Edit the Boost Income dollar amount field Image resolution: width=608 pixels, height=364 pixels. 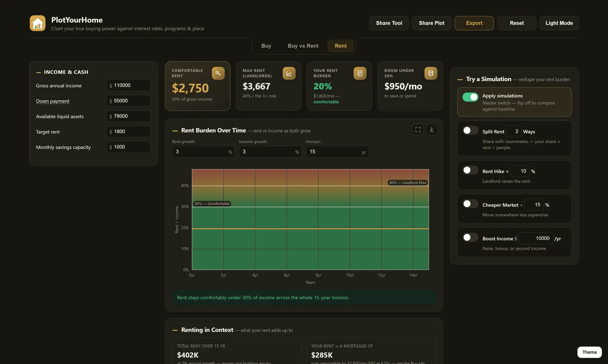point(536,238)
